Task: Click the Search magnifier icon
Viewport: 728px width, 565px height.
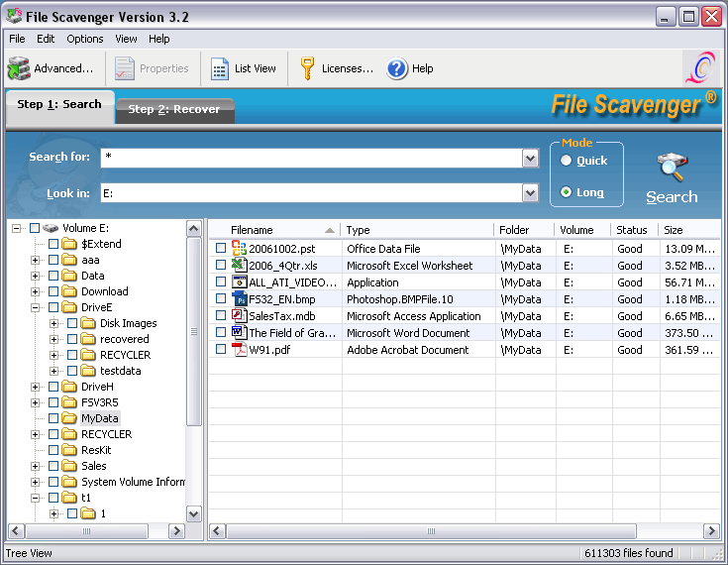Action: (672, 167)
